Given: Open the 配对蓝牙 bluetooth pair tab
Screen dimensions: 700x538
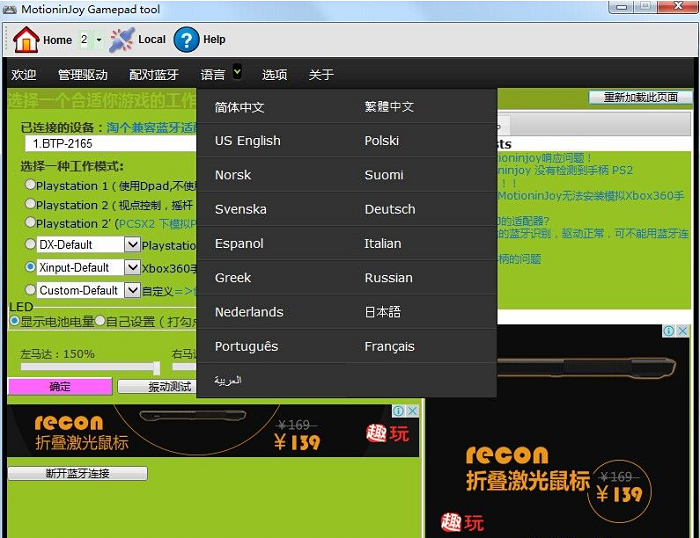Looking at the screenshot, I should tap(154, 74).
